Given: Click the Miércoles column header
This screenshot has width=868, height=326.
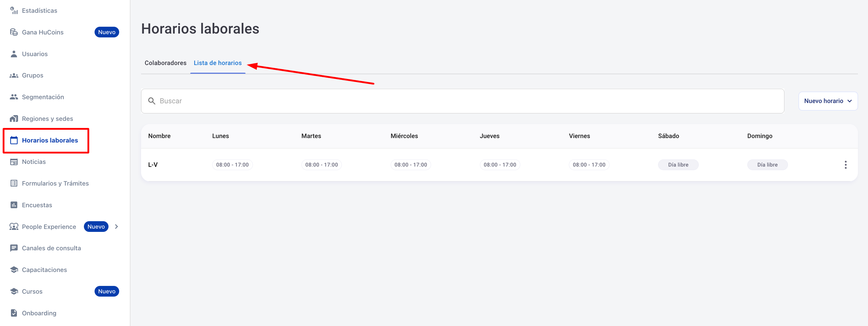Looking at the screenshot, I should (404, 136).
